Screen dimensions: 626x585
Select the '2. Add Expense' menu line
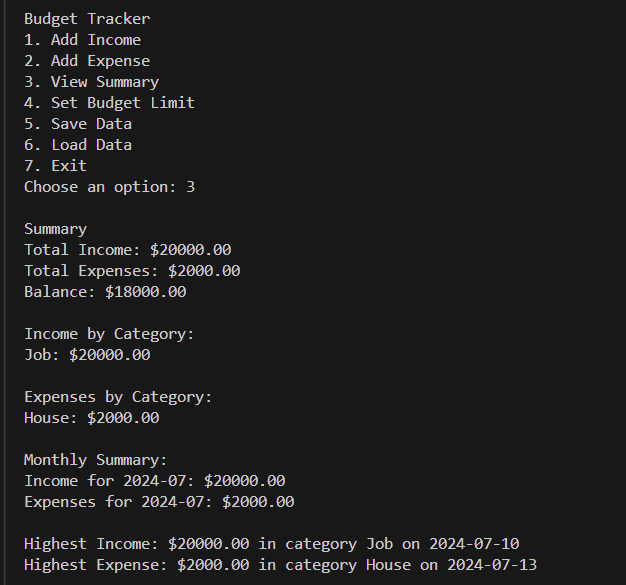pos(87,61)
